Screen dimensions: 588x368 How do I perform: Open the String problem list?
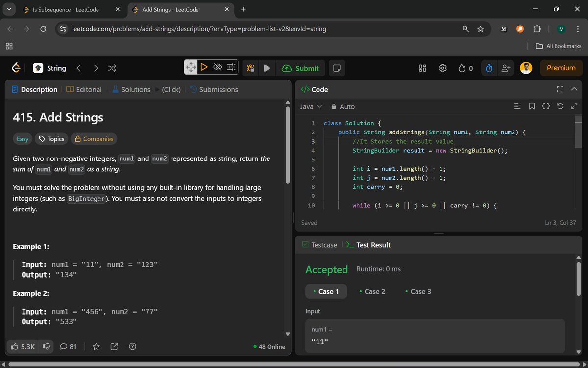pos(49,68)
